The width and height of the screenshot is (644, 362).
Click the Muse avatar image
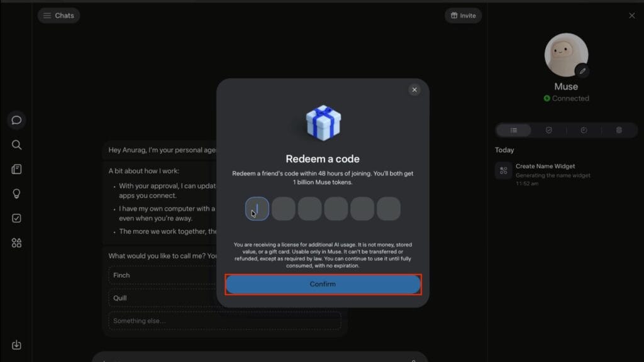tap(566, 55)
